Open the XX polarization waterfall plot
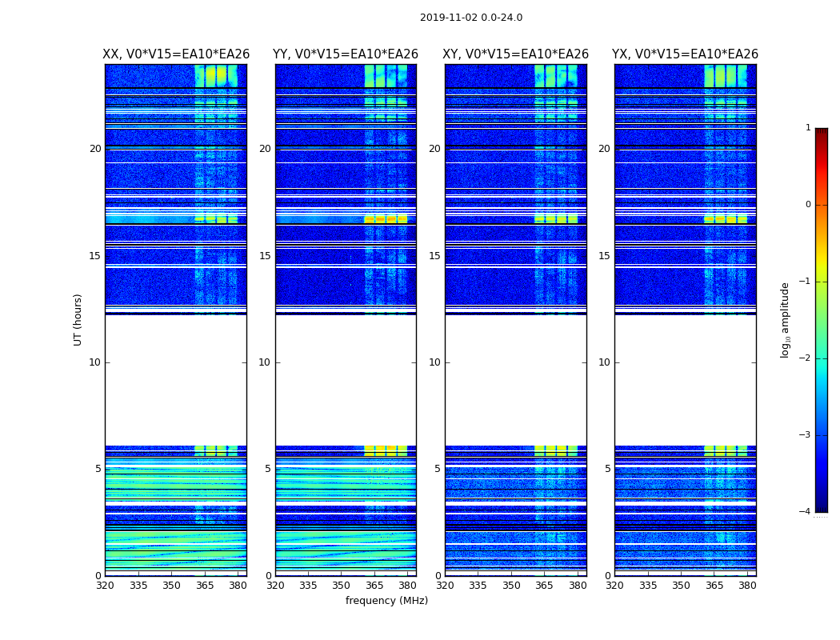 (176, 200)
